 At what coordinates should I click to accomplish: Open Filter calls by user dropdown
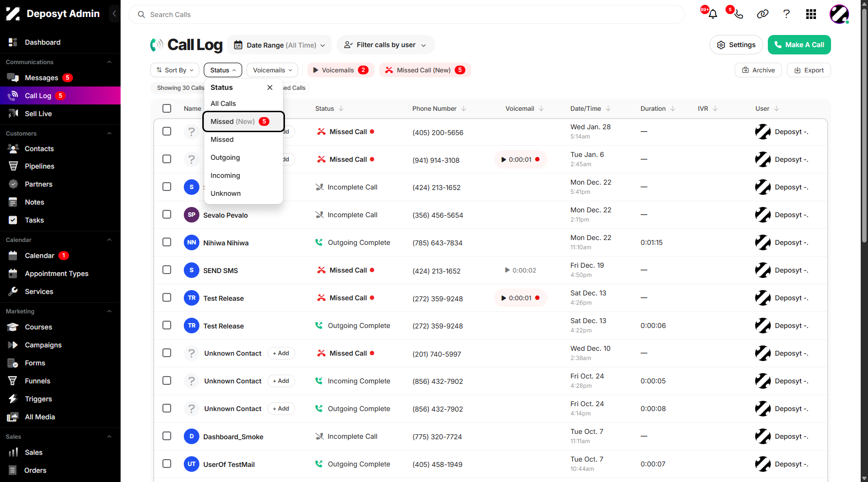pyautogui.click(x=386, y=45)
